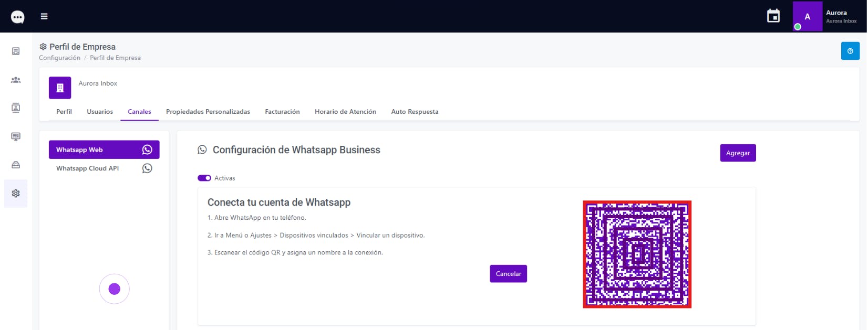Open the calendar icon in the header
The image size is (868, 330).
[x=773, y=16]
